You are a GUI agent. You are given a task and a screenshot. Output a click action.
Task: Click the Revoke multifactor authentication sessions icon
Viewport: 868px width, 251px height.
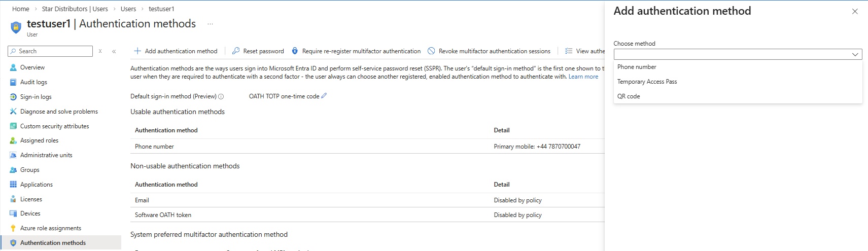[431, 51]
